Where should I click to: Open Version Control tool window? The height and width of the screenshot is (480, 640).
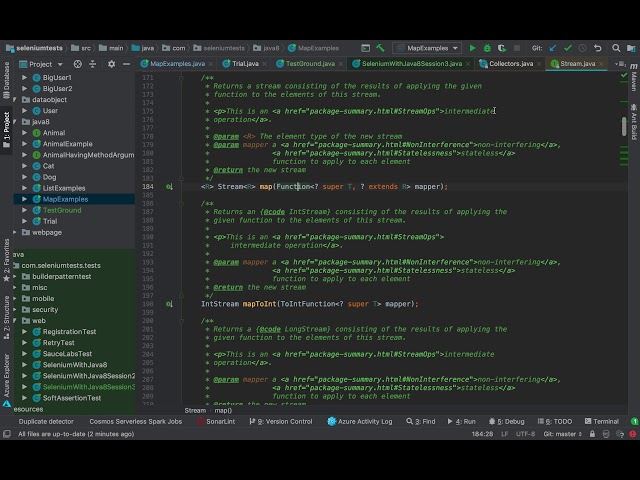(x=280, y=421)
